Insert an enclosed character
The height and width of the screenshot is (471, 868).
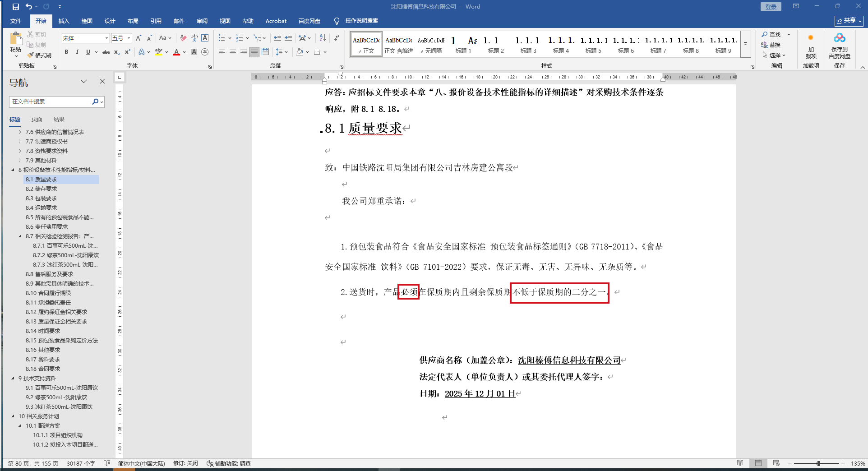[205, 52]
